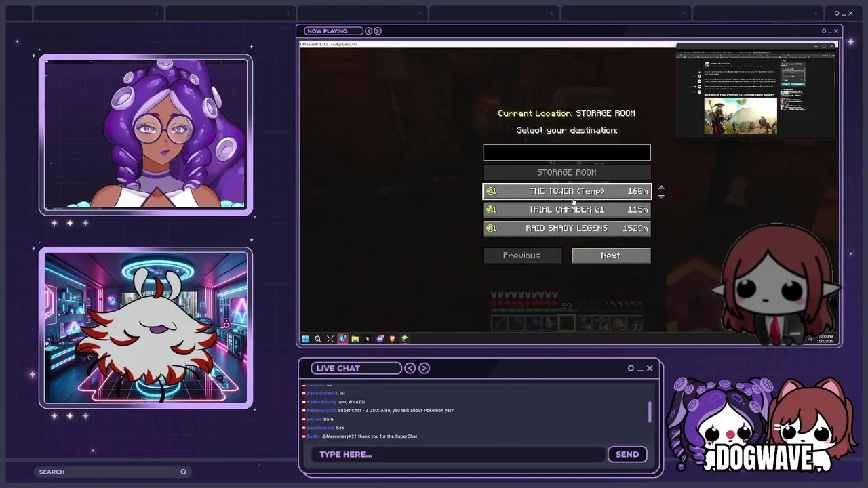Screen dimensions: 868x488
Task: Open Discord icon in the taskbar
Action: tap(380, 339)
